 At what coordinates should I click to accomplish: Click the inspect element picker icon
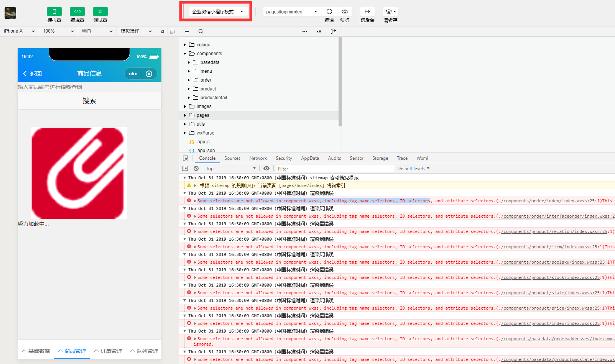(186, 158)
